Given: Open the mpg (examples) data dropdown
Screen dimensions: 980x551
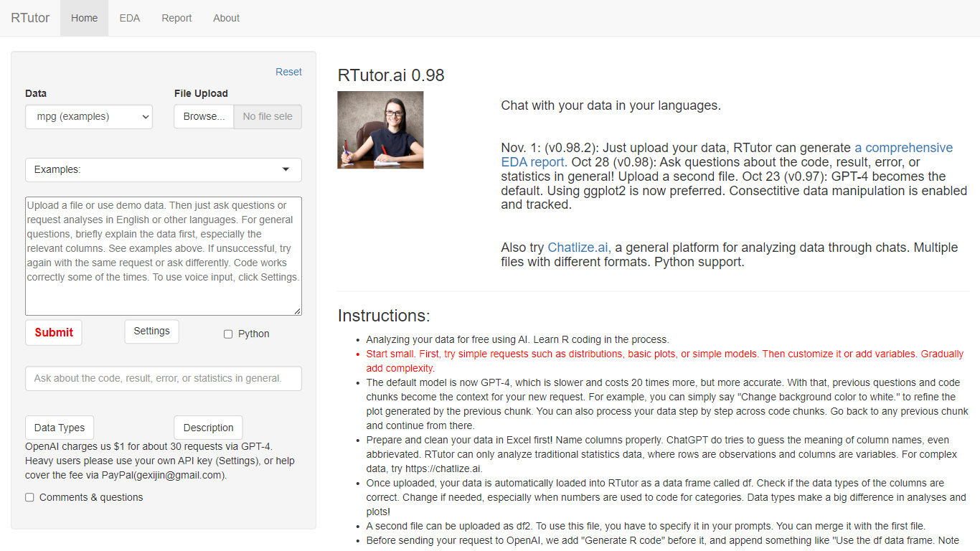Looking at the screenshot, I should pyautogui.click(x=89, y=117).
